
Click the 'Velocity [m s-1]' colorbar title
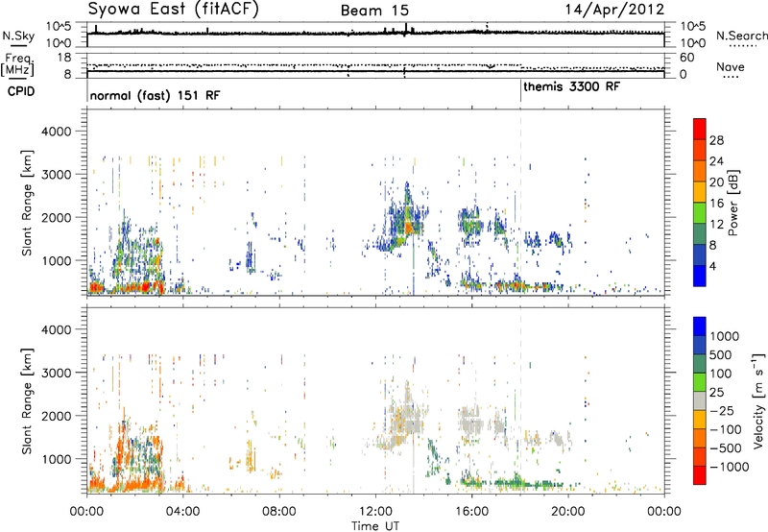[758, 400]
